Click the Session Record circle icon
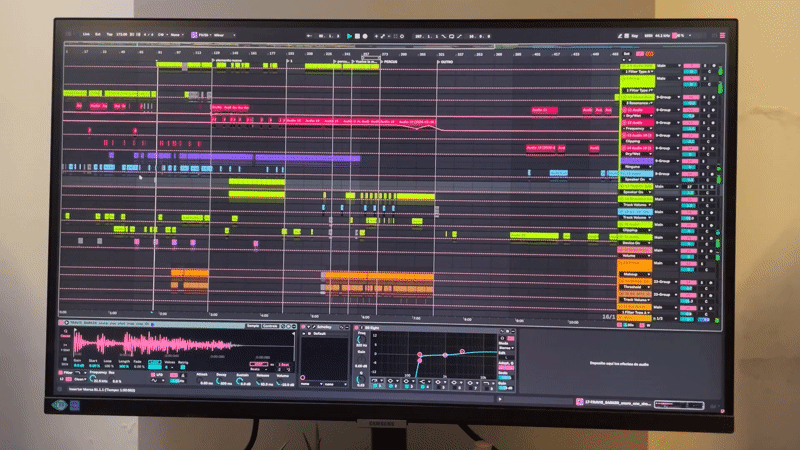The height and width of the screenshot is (450, 800). pyautogui.click(x=402, y=36)
